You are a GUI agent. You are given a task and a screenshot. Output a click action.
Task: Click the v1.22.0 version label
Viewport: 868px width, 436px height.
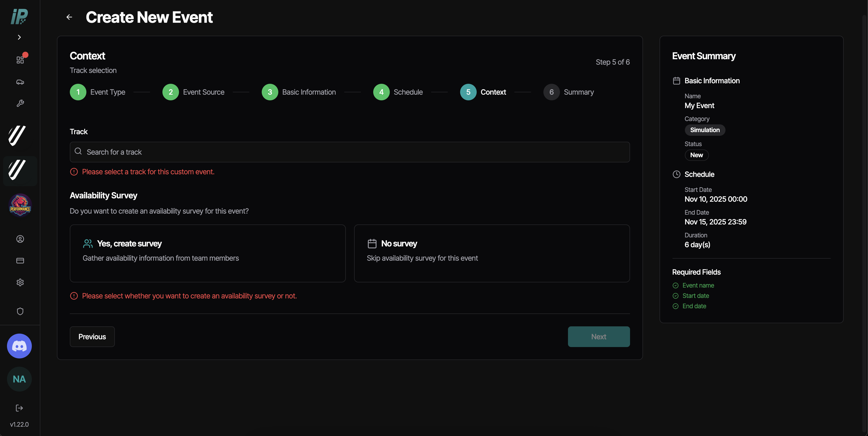tap(19, 424)
